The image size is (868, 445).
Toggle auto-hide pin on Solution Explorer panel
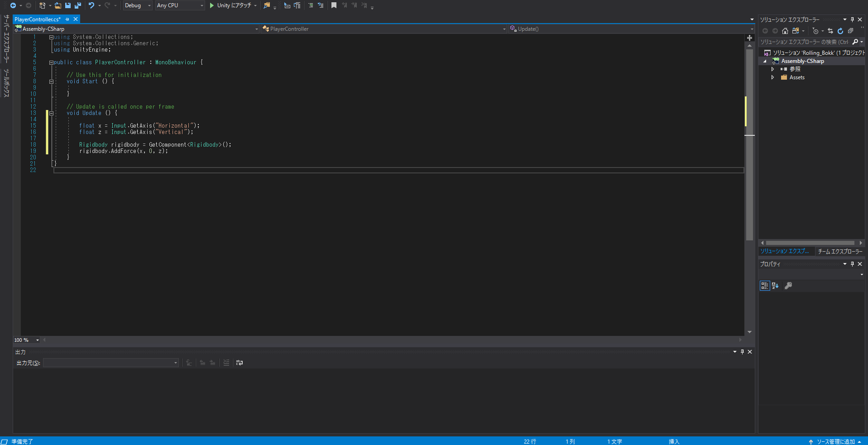click(852, 19)
